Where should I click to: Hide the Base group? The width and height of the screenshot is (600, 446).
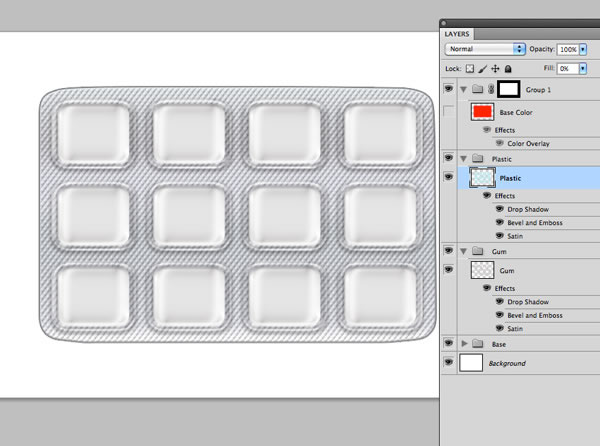point(448,343)
